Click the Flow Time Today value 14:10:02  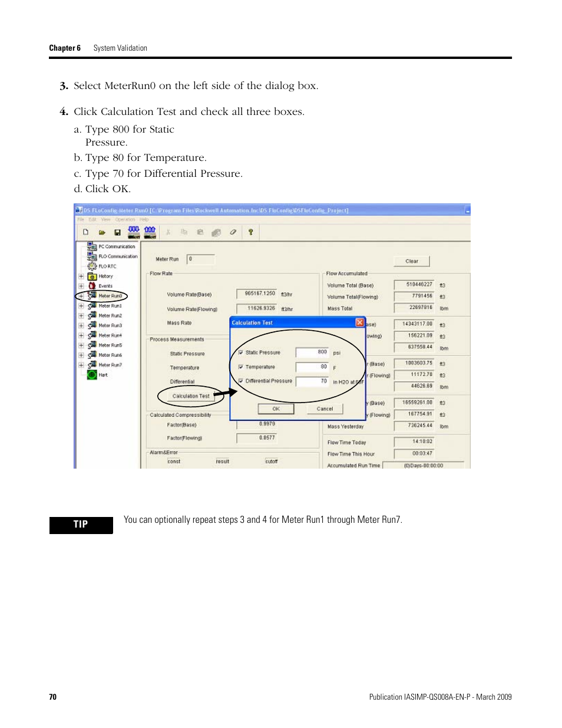pos(414,441)
